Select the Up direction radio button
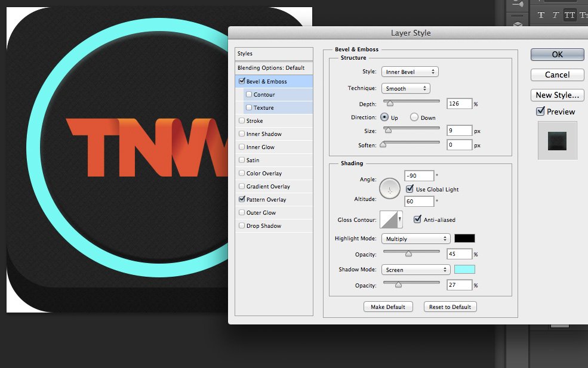The width and height of the screenshot is (588, 368). pos(384,117)
